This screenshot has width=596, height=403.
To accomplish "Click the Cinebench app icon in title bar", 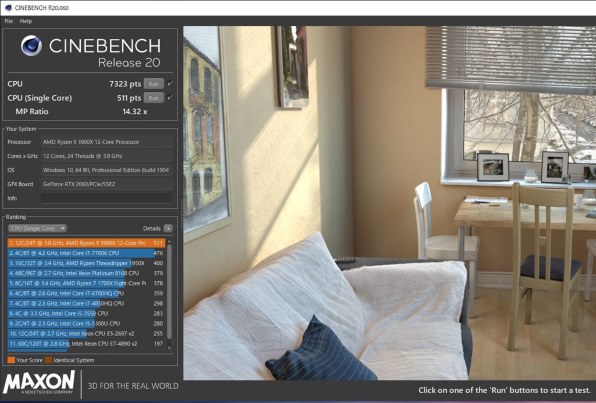I will (x=8, y=8).
